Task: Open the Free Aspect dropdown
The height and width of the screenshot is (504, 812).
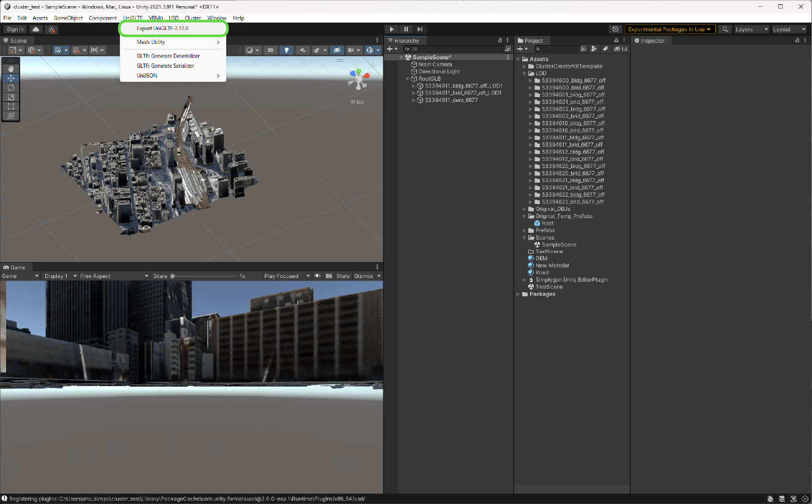Action: point(114,276)
